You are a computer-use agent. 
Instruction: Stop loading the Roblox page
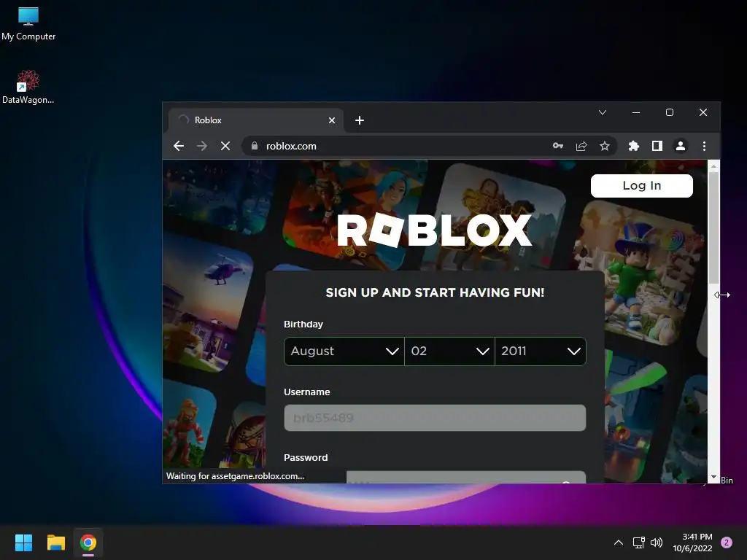coord(225,146)
